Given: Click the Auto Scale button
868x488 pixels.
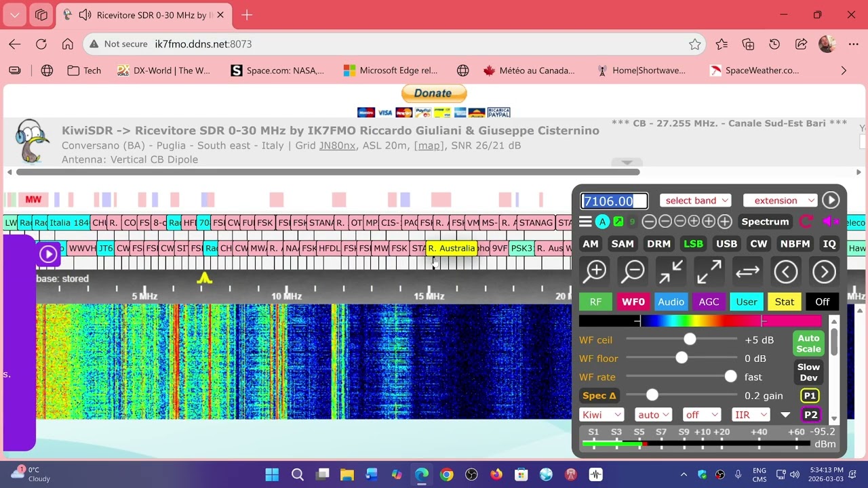Looking at the screenshot, I should point(808,344).
